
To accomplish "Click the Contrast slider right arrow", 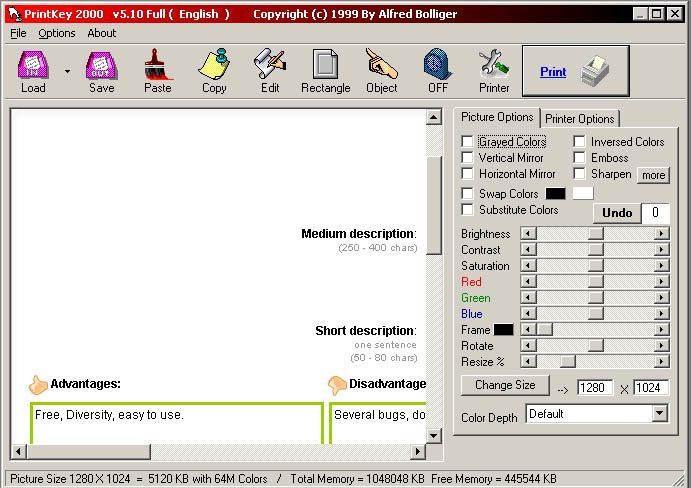I will [661, 250].
